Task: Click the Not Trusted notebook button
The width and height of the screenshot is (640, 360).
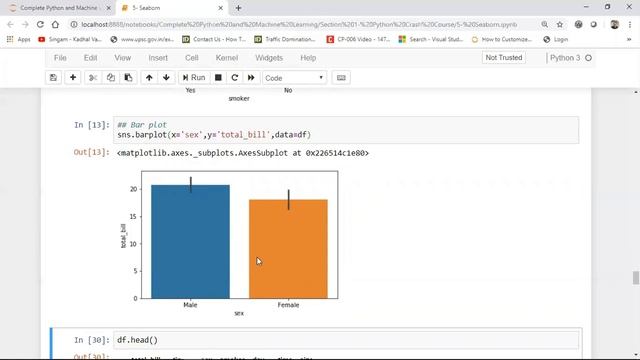Action: click(x=504, y=58)
